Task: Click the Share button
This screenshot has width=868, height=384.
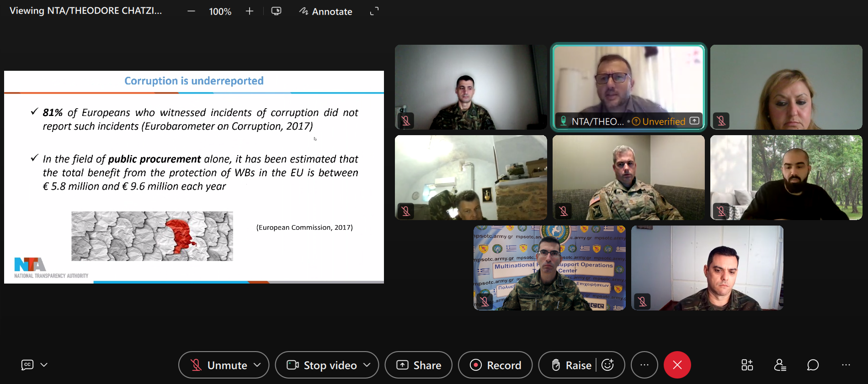Action: coord(418,365)
